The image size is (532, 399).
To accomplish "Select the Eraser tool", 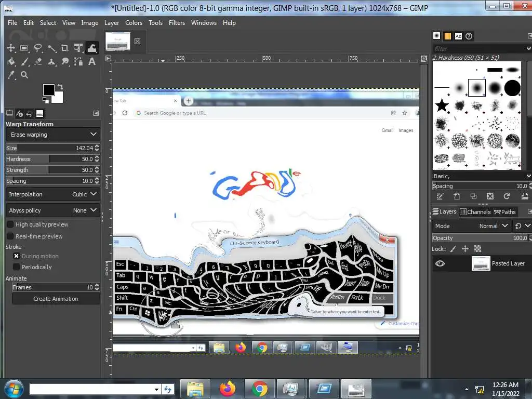I will (37, 61).
